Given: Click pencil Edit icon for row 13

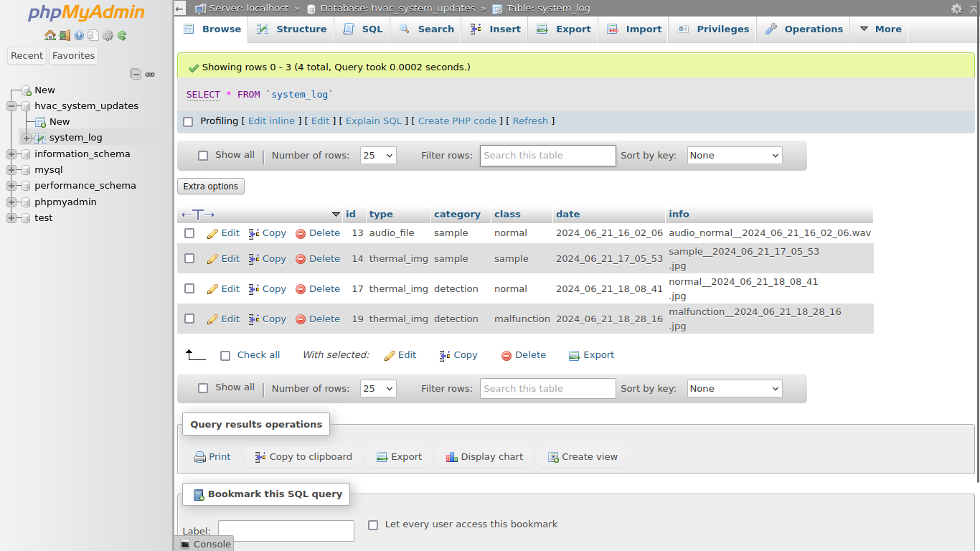Looking at the screenshot, I should coord(212,234).
